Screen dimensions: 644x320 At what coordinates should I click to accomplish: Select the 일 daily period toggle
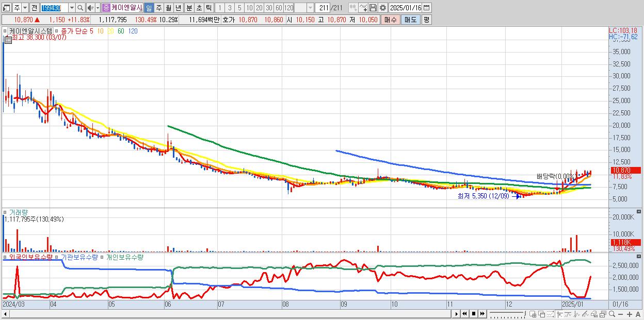pyautogui.click(x=149, y=8)
